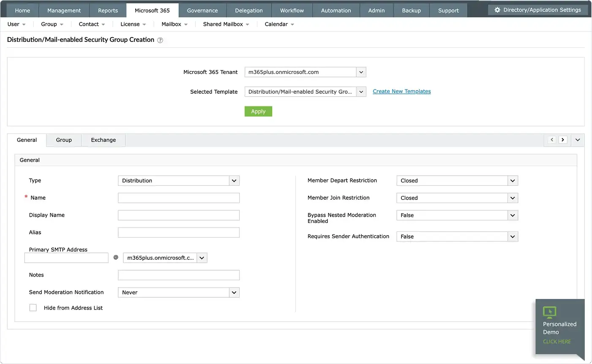Open the help icon next to the page title
This screenshot has height=364, width=592.
[160, 40]
